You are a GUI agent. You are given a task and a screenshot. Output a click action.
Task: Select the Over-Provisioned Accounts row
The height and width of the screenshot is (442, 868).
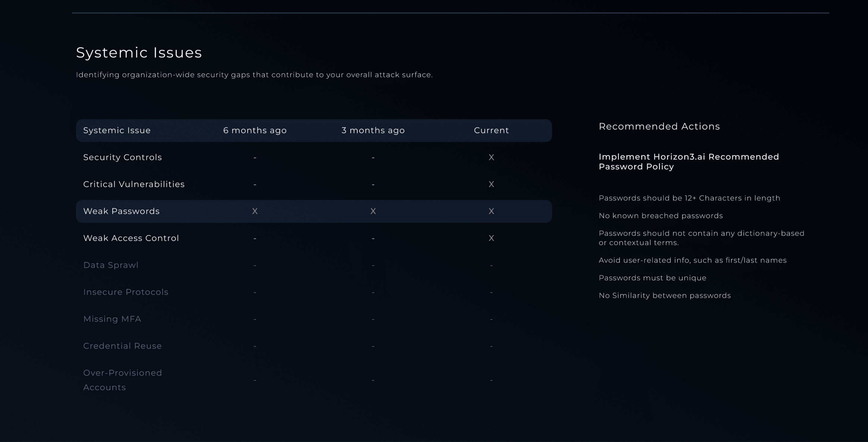(x=122, y=380)
